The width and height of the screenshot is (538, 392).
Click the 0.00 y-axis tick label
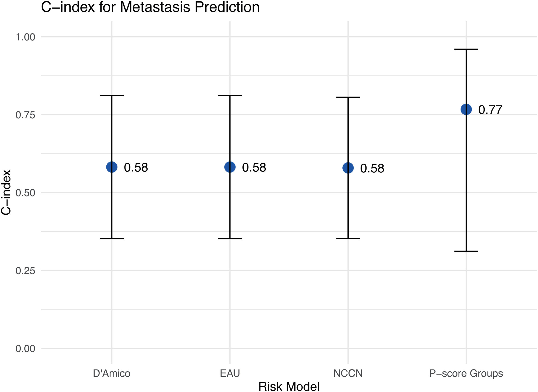coord(25,349)
